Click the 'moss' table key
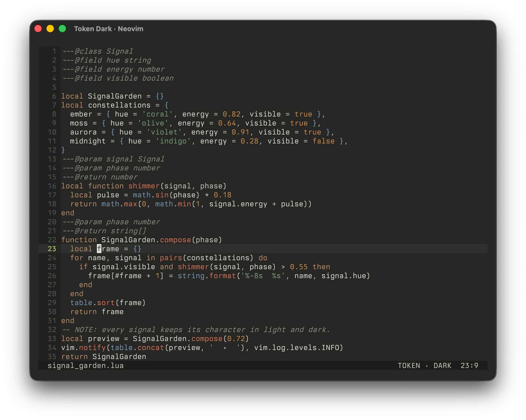526x420 pixels. coord(79,123)
